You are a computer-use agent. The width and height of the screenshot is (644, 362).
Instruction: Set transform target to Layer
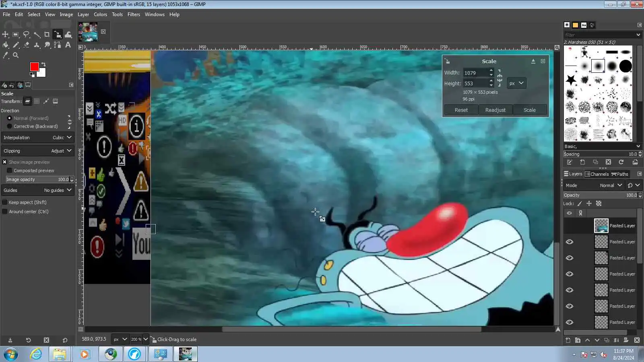27,101
